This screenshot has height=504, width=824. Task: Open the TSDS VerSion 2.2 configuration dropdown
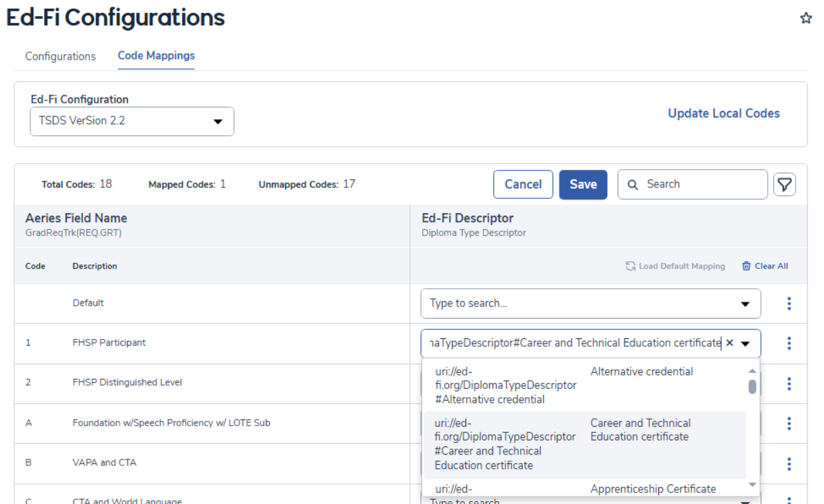click(132, 121)
